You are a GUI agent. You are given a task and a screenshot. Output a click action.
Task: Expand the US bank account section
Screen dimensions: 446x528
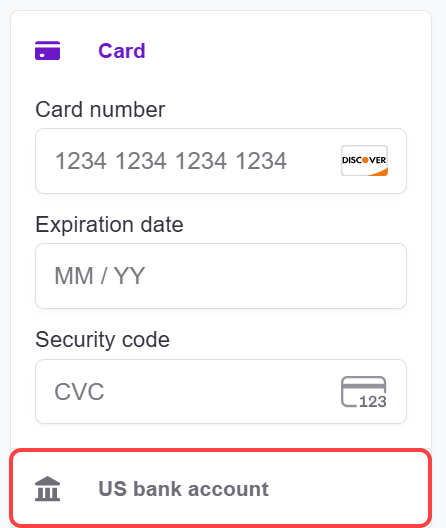(x=221, y=489)
